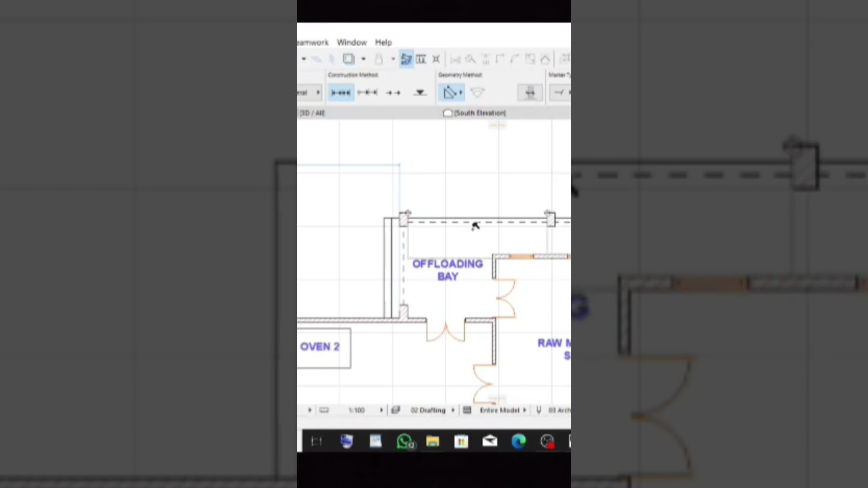
Task: Click the layers icon before 02 Drafting
Action: click(396, 410)
